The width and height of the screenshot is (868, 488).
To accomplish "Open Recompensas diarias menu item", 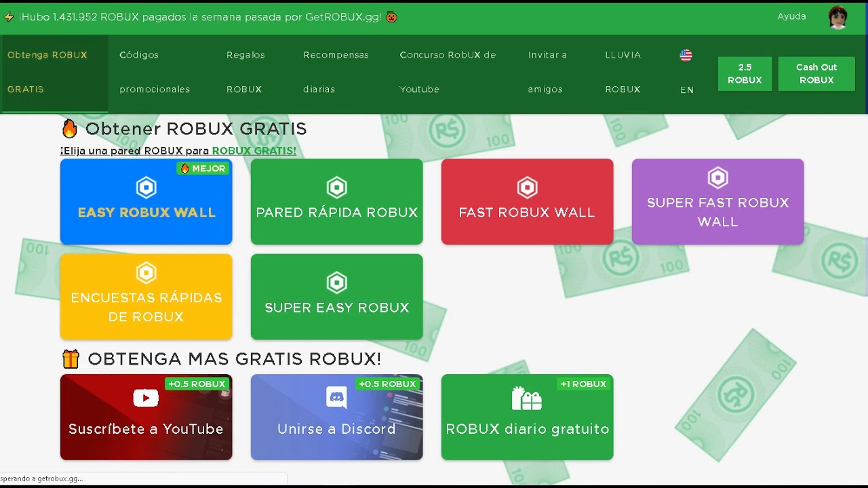I will coord(336,72).
